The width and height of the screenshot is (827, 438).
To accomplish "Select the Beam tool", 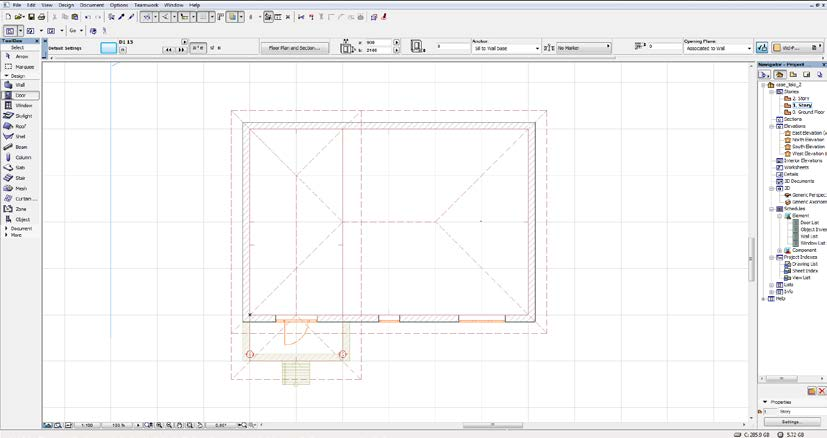I will [x=20, y=147].
